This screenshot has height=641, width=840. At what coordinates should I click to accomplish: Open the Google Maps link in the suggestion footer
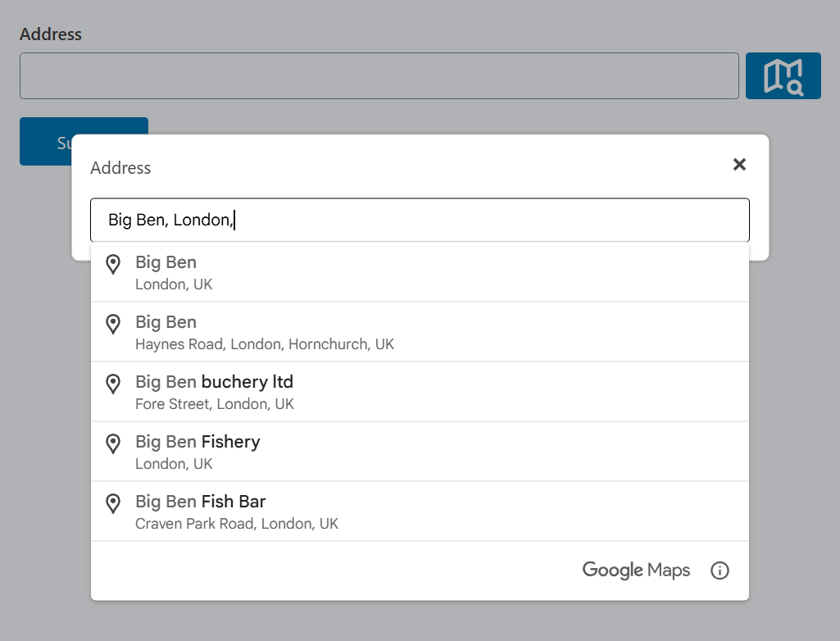point(636,571)
